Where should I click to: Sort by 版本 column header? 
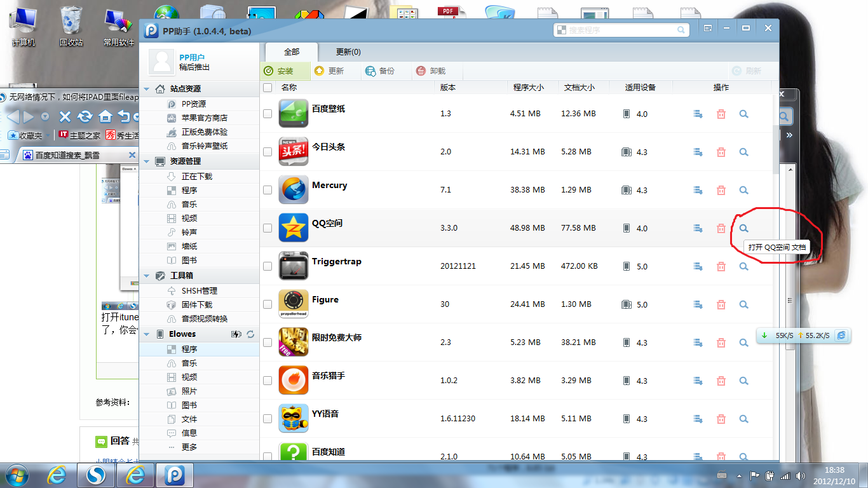448,88
